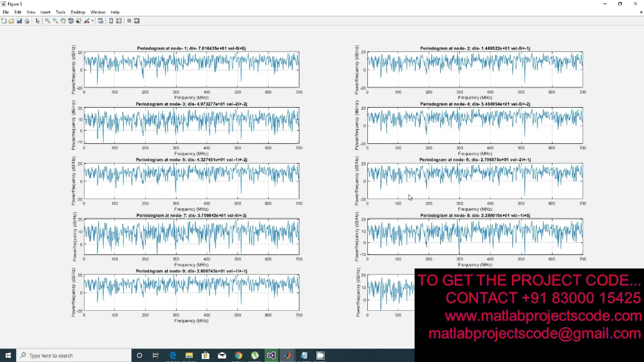The width and height of the screenshot is (644, 362).
Task: Click the title of the node-7 periodogram
Action: (191, 216)
